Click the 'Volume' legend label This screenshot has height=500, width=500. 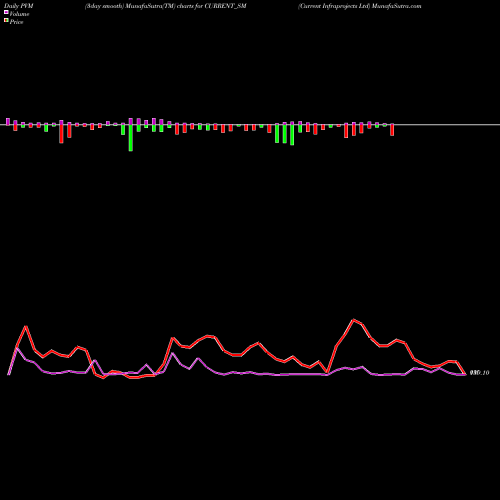(19, 14)
